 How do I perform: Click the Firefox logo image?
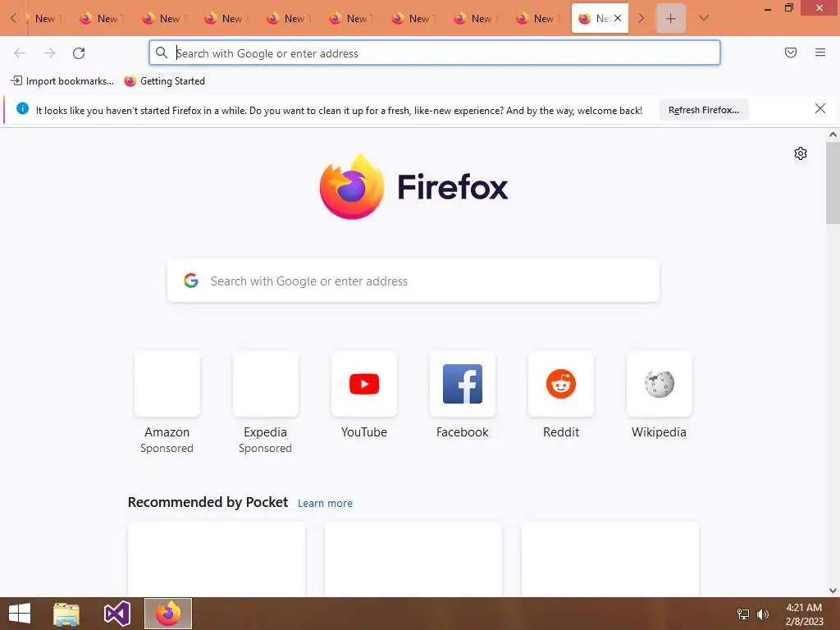point(352,186)
